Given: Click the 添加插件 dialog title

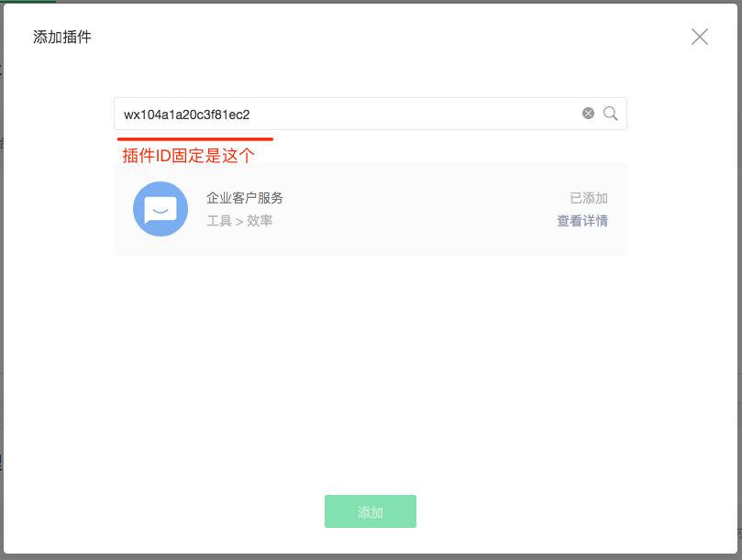Looking at the screenshot, I should pos(62,37).
